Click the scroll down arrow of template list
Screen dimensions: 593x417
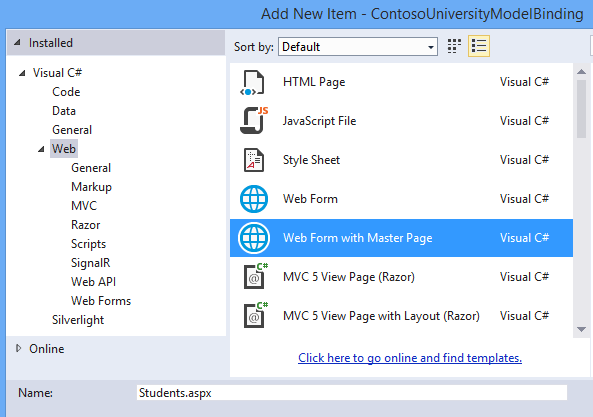pos(582,330)
